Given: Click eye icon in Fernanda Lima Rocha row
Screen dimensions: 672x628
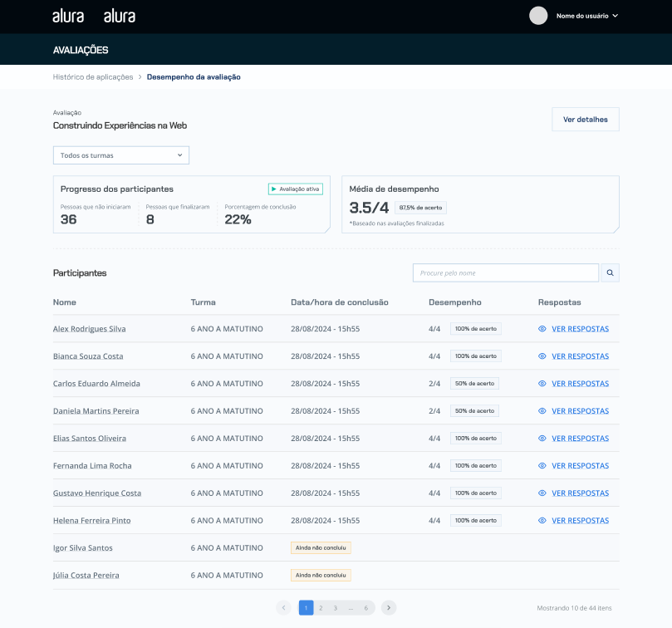Looking at the screenshot, I should pyautogui.click(x=542, y=466).
